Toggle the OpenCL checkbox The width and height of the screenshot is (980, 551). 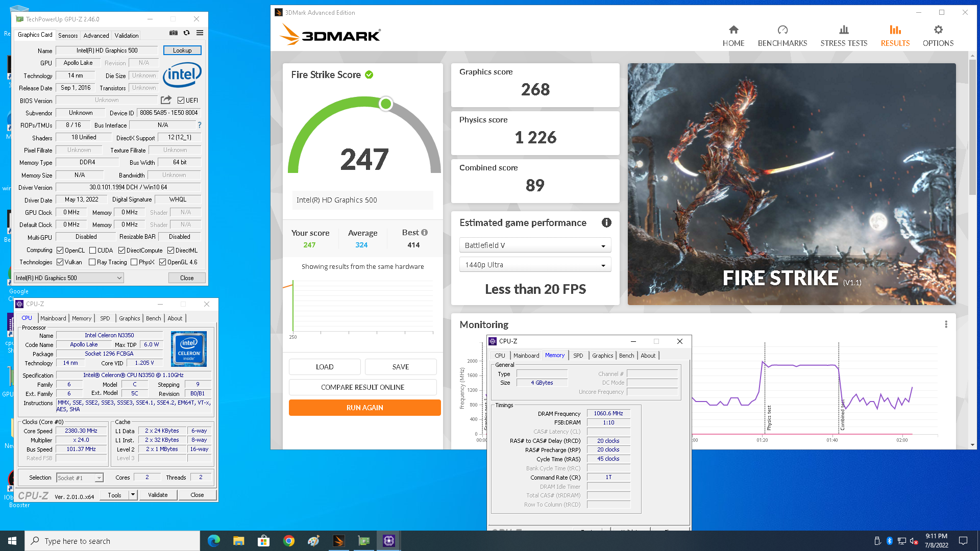coord(60,251)
